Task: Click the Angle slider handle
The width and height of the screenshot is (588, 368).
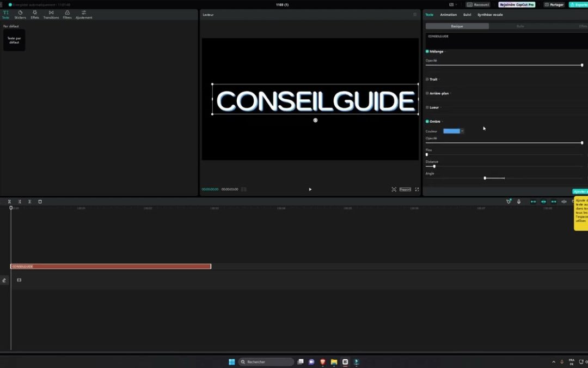Action: (485, 178)
